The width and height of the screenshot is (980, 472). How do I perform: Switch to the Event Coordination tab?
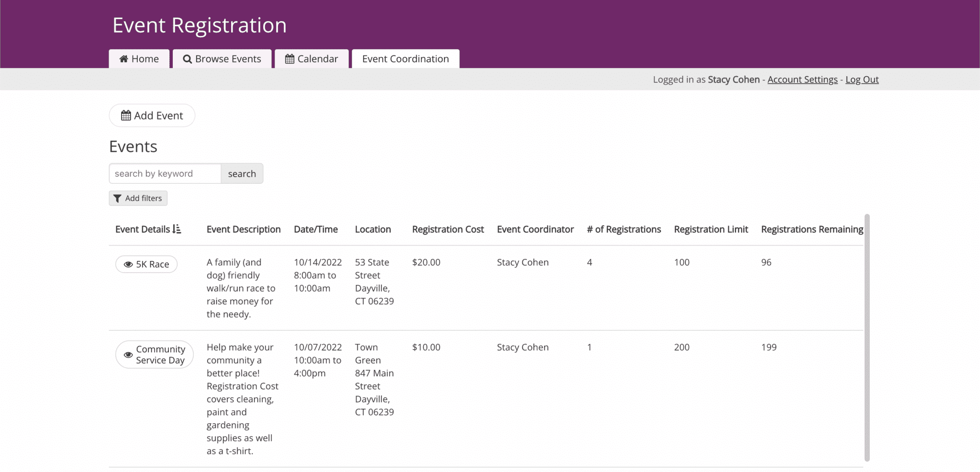click(x=405, y=58)
